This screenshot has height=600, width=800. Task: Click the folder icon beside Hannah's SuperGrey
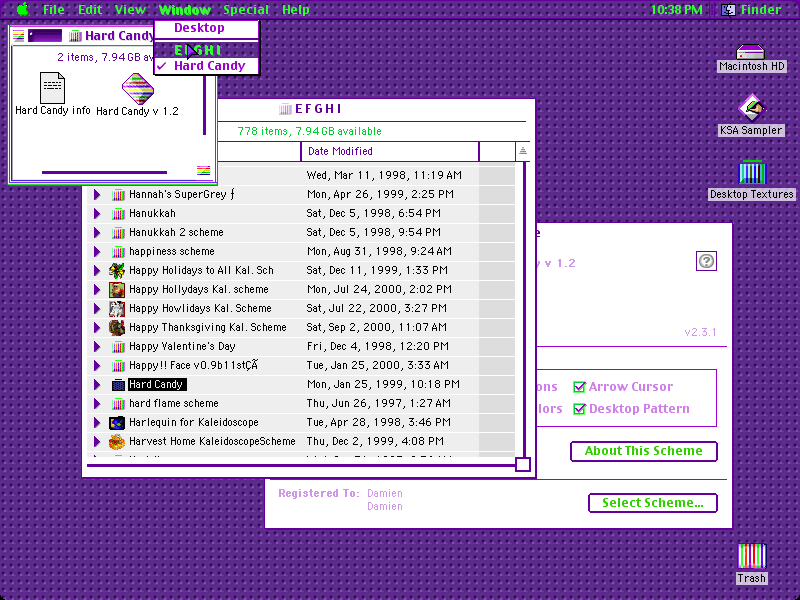coord(118,194)
